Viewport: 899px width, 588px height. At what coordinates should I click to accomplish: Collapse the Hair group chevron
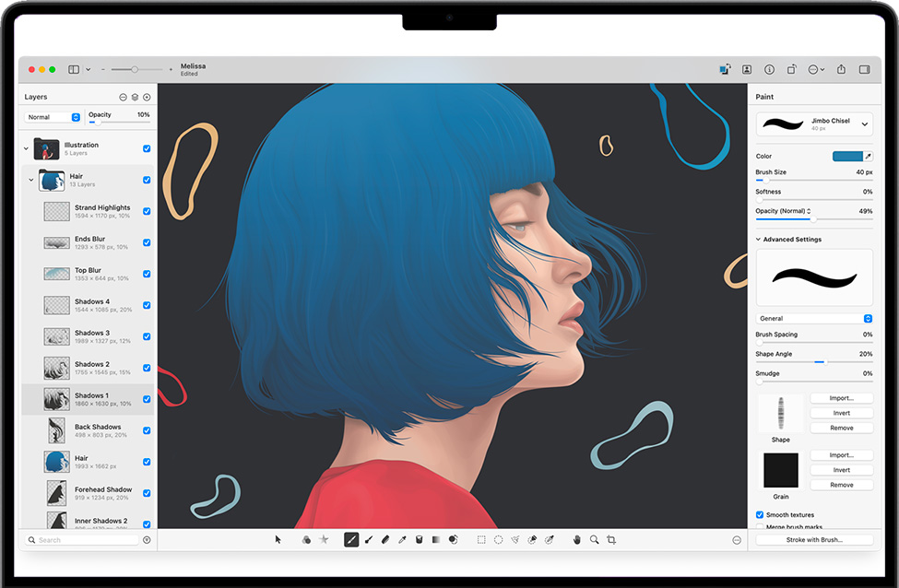31,180
